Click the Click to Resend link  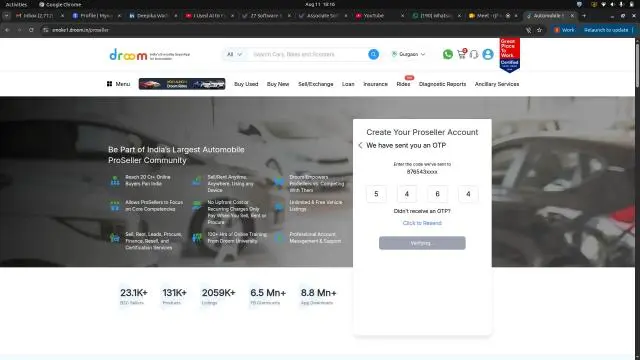[x=422, y=223]
